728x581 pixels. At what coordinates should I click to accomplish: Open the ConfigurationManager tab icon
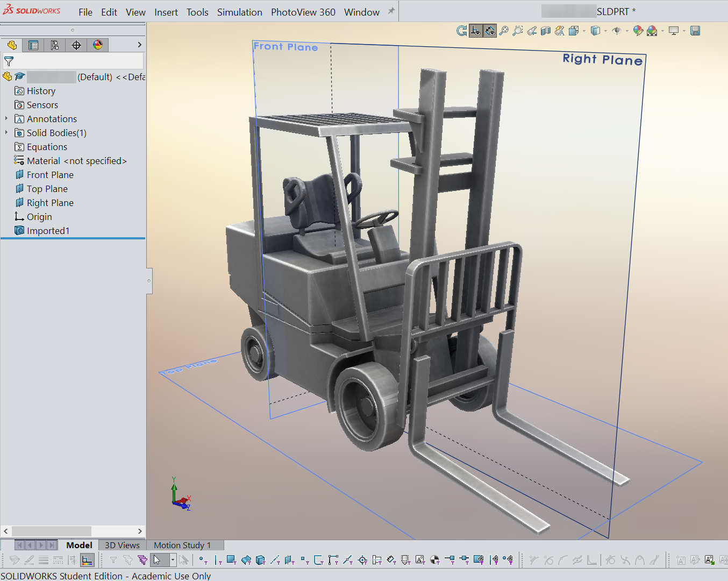pyautogui.click(x=55, y=45)
